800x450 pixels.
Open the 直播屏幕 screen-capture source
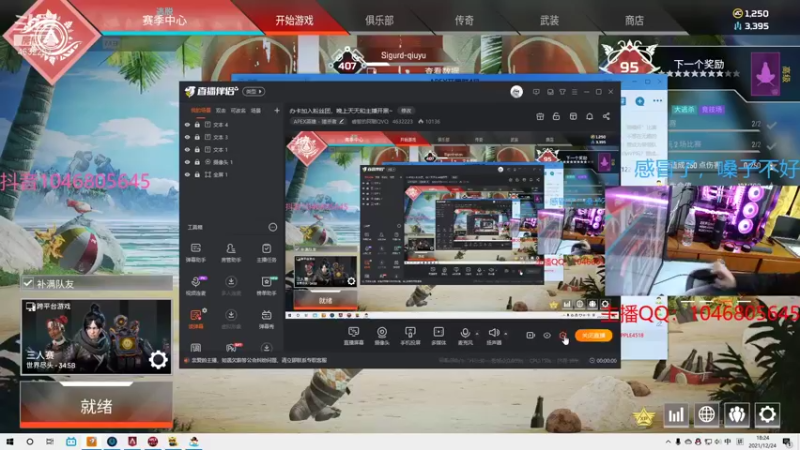[353, 335]
